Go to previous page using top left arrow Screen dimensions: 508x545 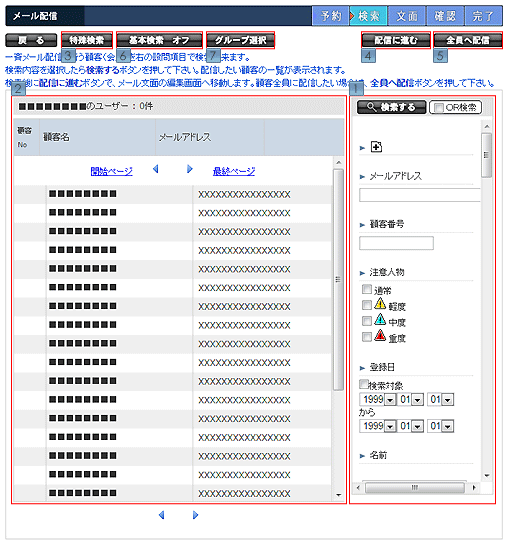(x=156, y=169)
